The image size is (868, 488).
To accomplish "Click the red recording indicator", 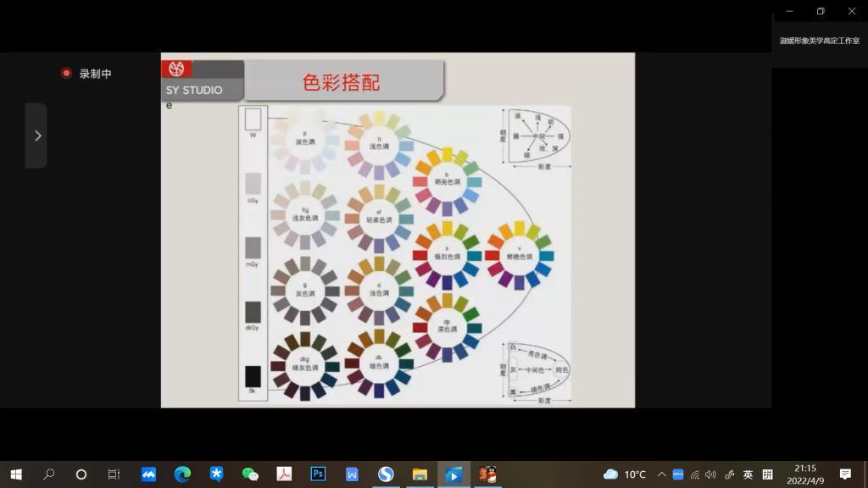I will pos(66,74).
